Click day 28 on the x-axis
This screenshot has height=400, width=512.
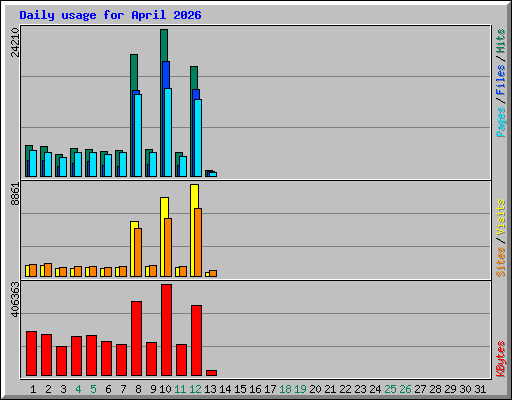(x=435, y=389)
